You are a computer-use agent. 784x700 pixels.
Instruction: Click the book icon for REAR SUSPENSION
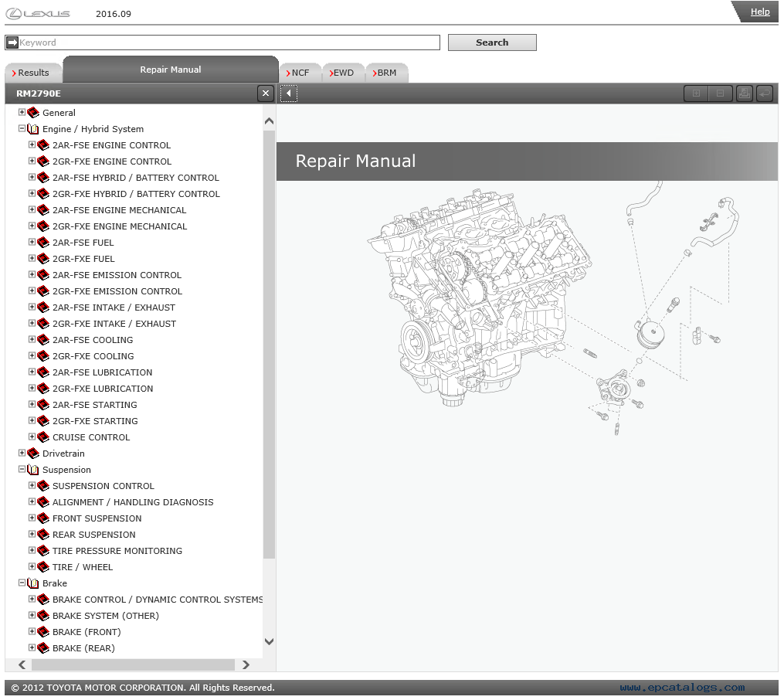[43, 535]
